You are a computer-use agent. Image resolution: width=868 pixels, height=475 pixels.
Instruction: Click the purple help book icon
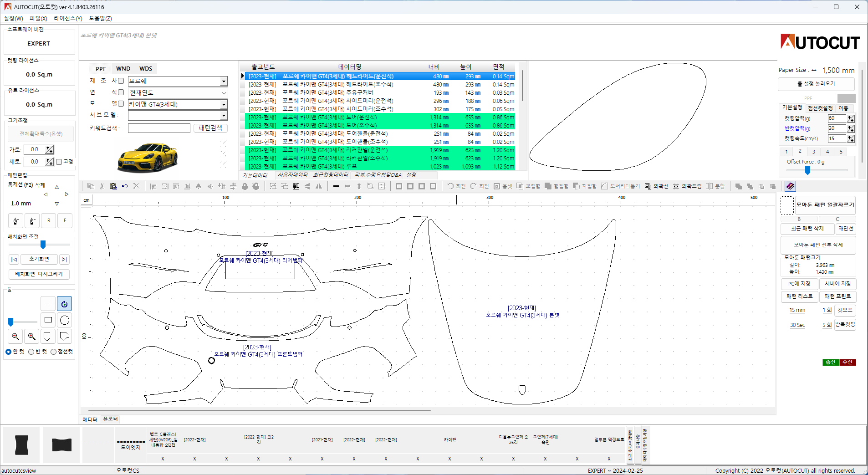[790, 186]
